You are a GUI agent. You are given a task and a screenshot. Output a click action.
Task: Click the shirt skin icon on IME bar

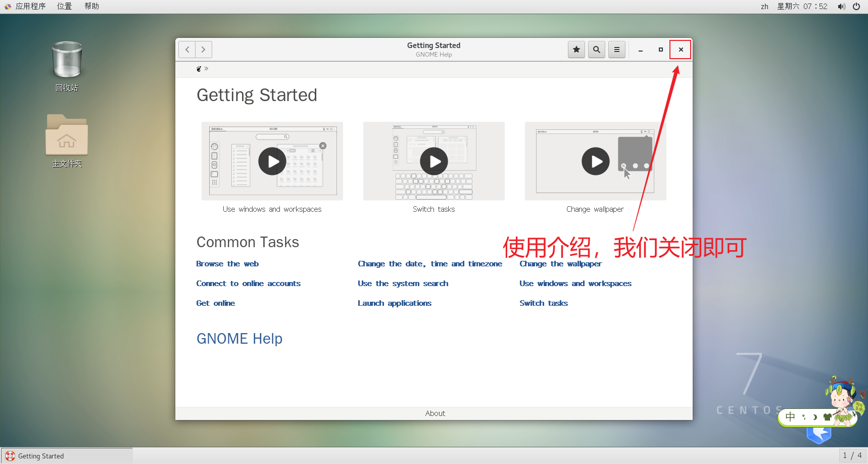(827, 417)
